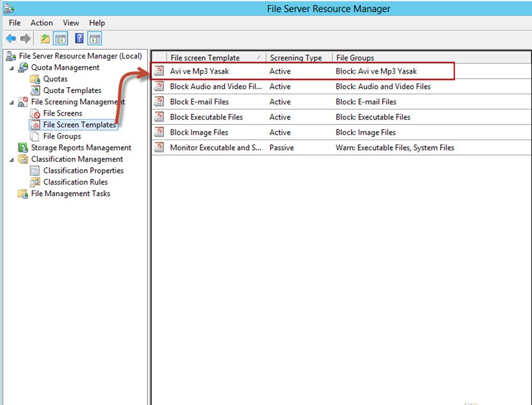Image resolution: width=532 pixels, height=405 pixels.
Task: Select 'Monitor Executable and S...' template name
Action: (x=216, y=148)
